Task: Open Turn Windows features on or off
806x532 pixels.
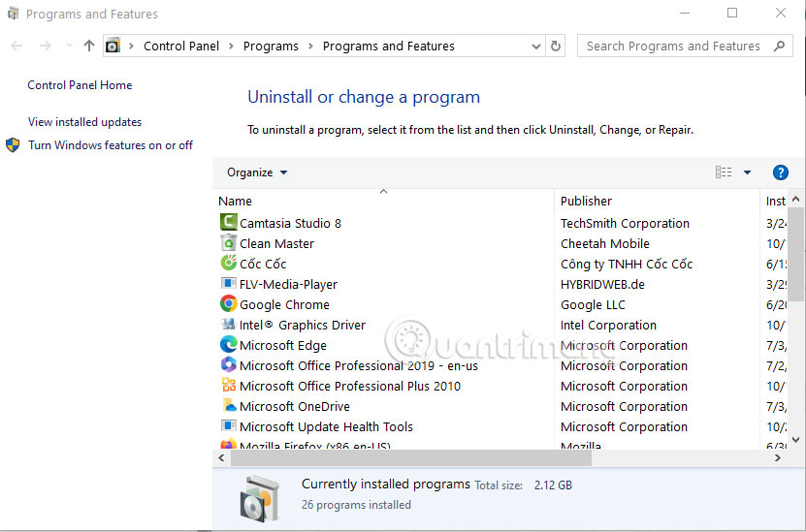Action: [x=111, y=145]
